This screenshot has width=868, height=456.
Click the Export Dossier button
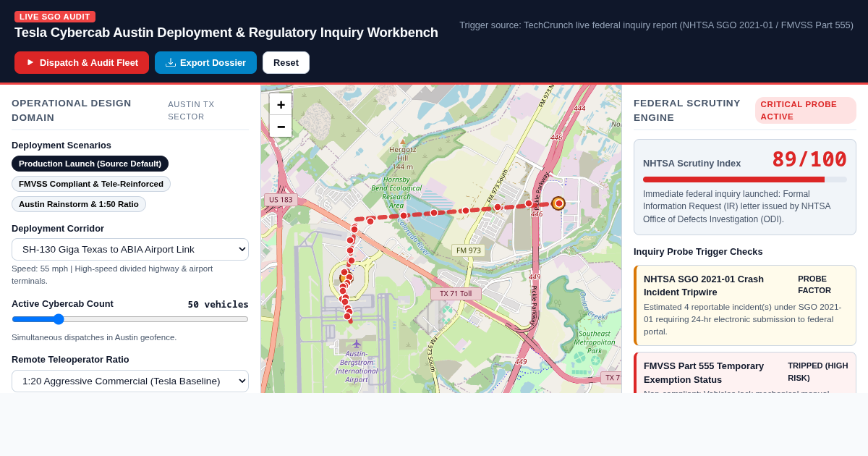point(205,62)
